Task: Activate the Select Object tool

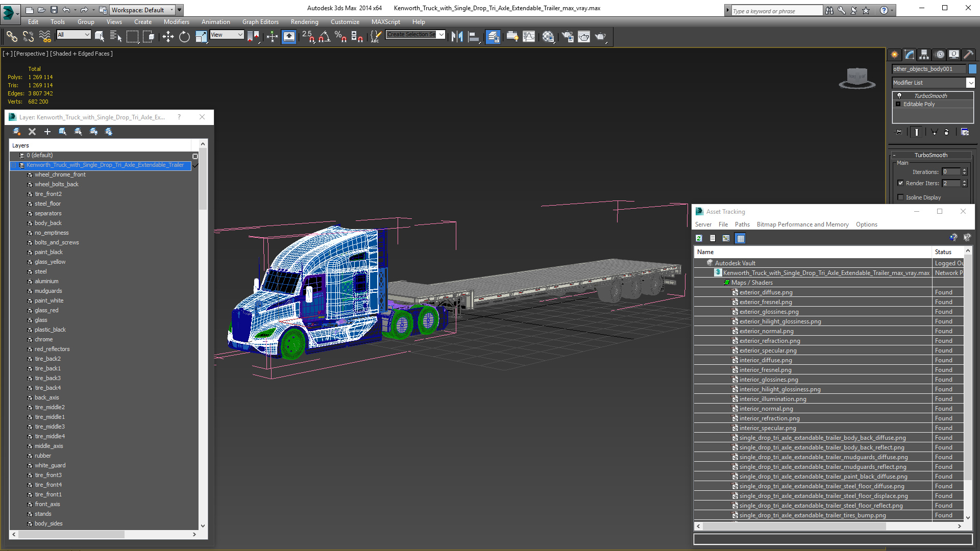Action: click(x=100, y=36)
